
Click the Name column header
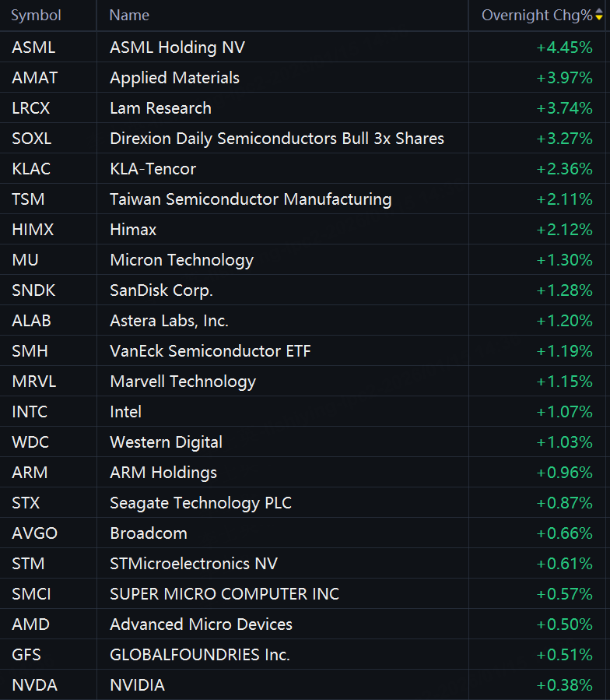[x=129, y=16]
